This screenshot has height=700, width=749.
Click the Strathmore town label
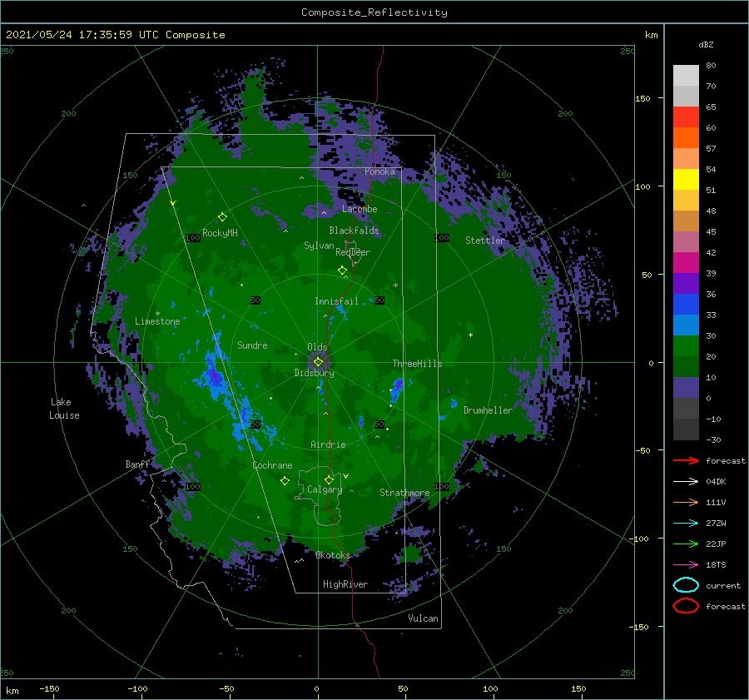[404, 493]
